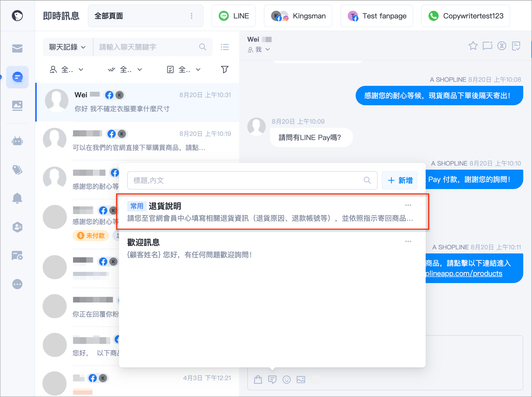Toggle the conversation list view icon
Viewport: 532px width, 397px height.
coord(225,47)
